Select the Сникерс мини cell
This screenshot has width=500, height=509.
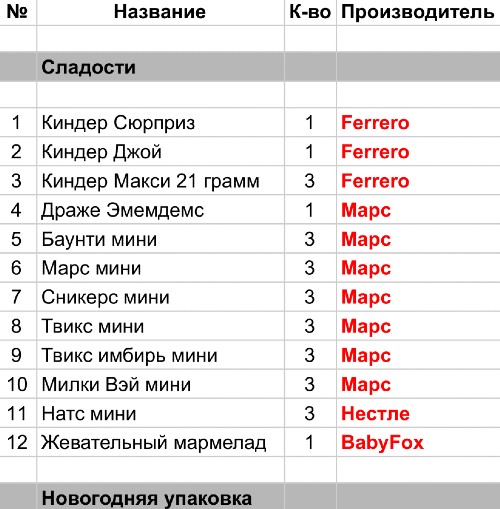(x=160, y=297)
